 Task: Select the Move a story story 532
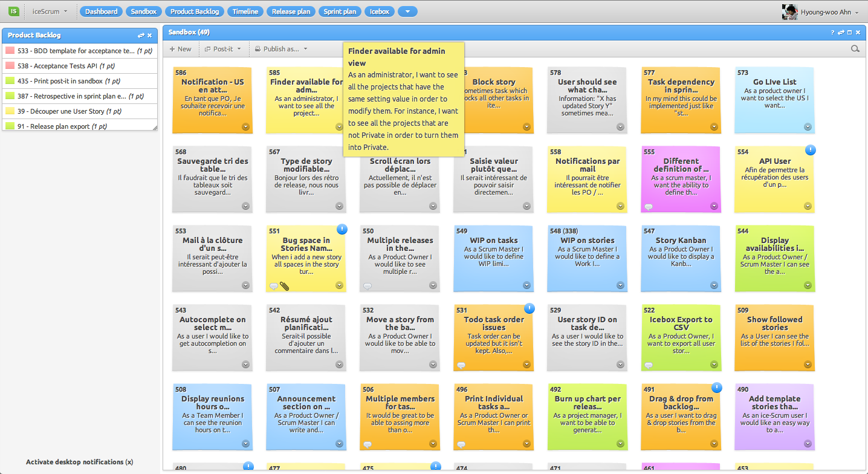[400, 337]
